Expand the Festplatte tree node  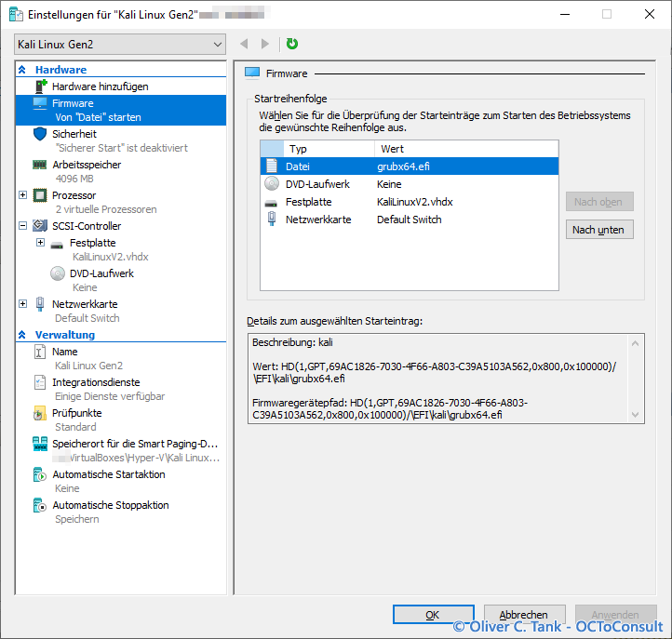click(40, 243)
